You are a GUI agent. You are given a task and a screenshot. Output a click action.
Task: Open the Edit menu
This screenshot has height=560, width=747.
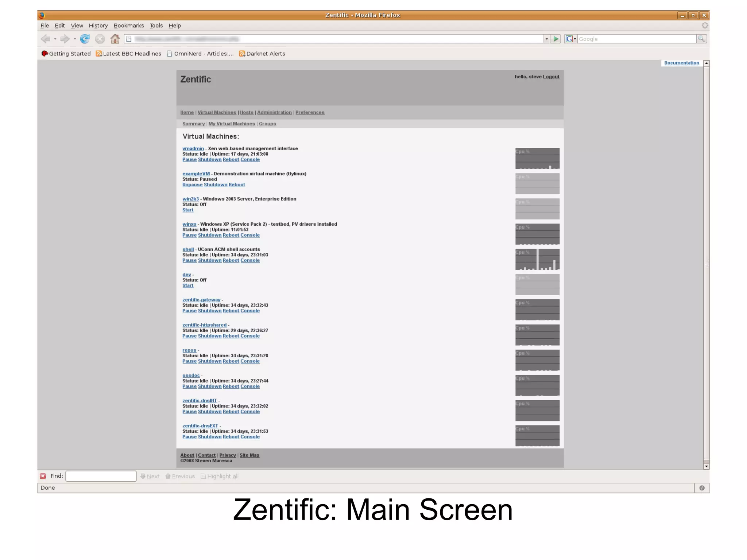click(x=60, y=26)
